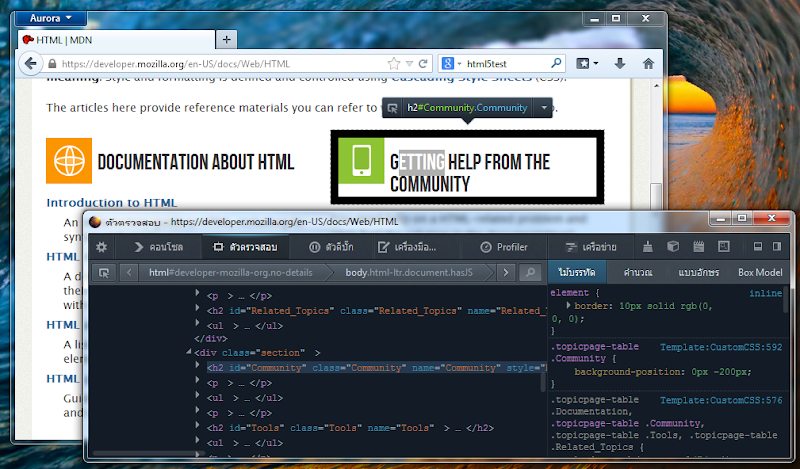Collapse div class section node
800x469 pixels.
click(188, 352)
